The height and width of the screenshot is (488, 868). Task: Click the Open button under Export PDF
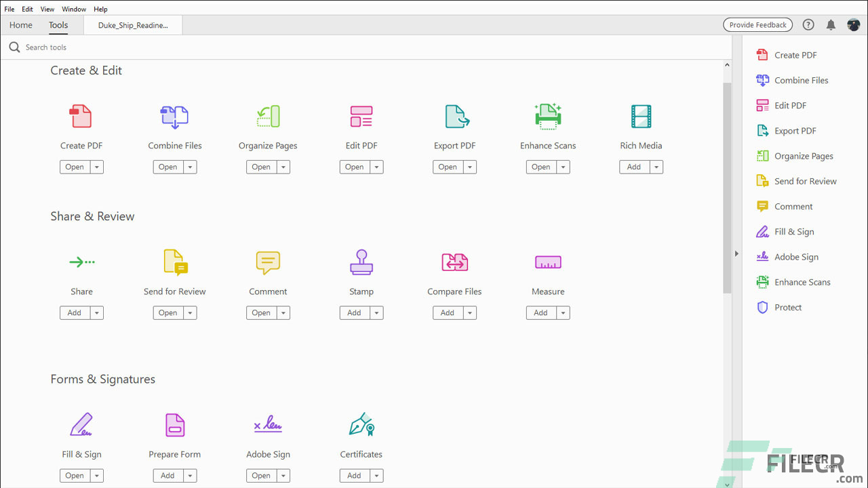click(x=448, y=167)
